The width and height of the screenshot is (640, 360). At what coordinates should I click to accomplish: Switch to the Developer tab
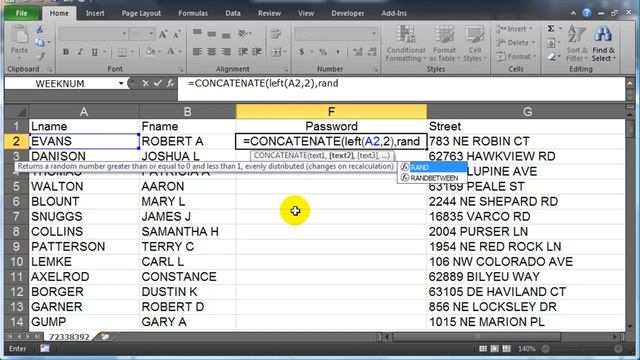pos(348,13)
